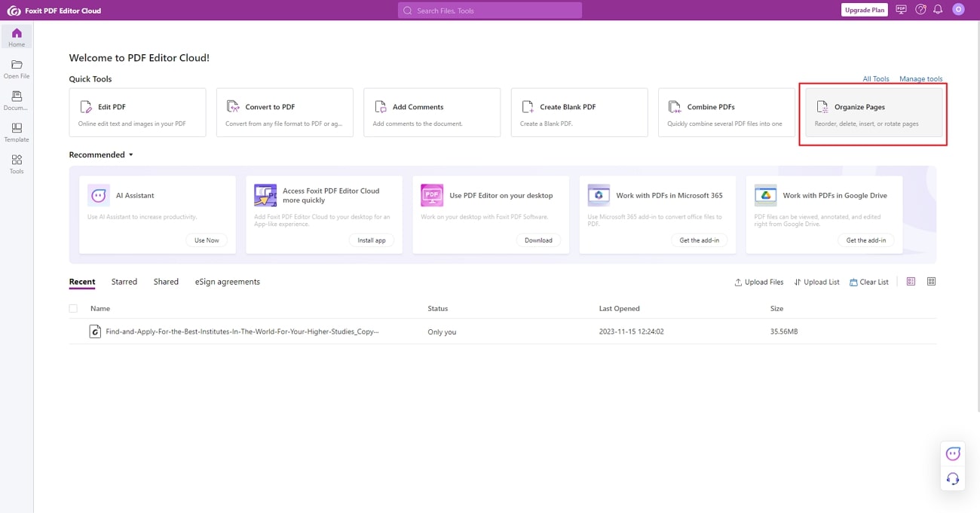Image resolution: width=980 pixels, height=513 pixels.
Task: Open the Manage tools link
Action: pyautogui.click(x=921, y=79)
